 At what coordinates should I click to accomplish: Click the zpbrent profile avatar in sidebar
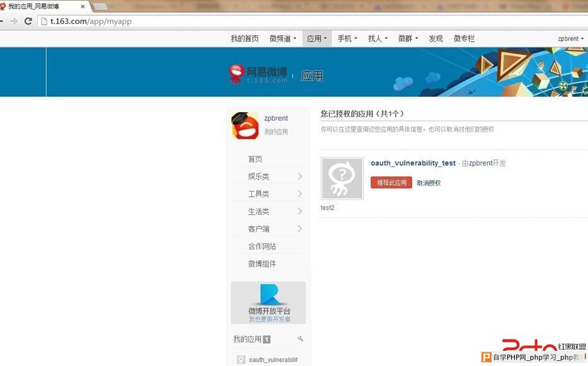[x=245, y=125]
